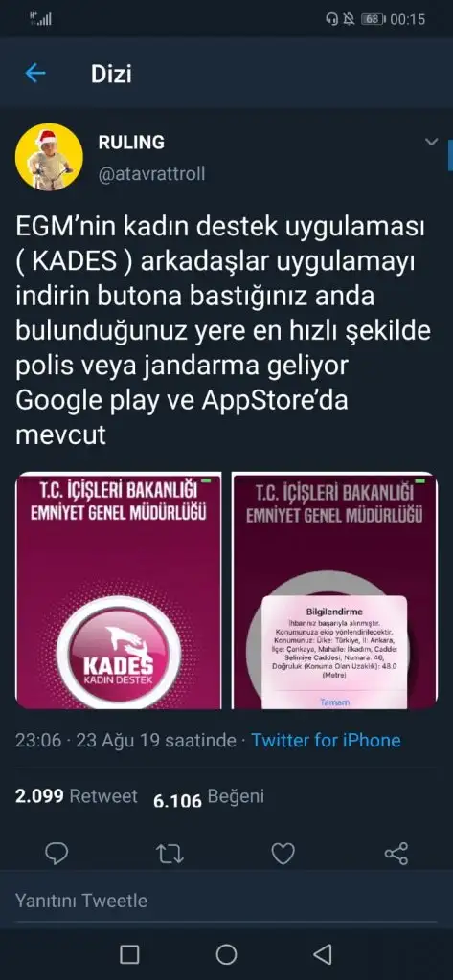Tap the retweet arrows icon
This screenshot has width=453, height=980.
click(170, 854)
